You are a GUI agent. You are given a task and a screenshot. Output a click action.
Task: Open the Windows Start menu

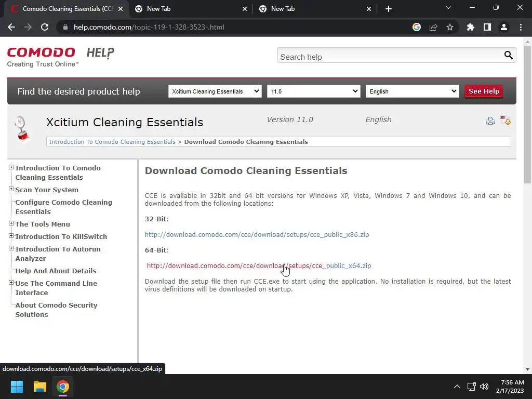[x=17, y=387]
